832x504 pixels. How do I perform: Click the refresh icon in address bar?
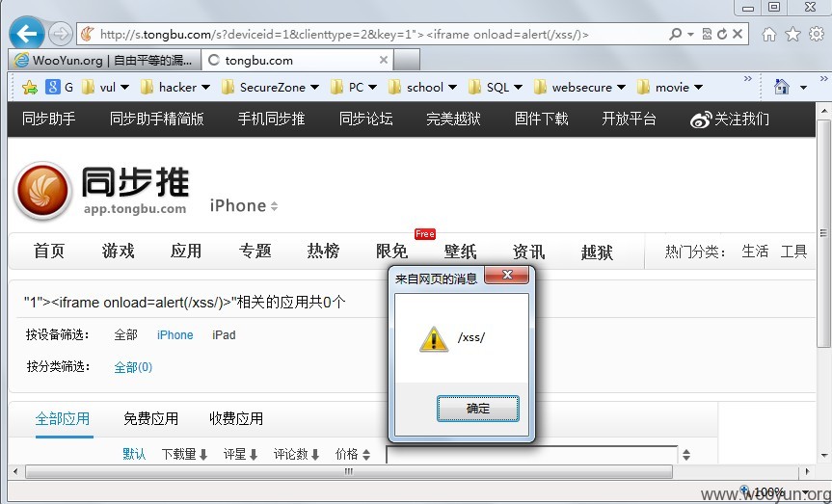click(722, 34)
